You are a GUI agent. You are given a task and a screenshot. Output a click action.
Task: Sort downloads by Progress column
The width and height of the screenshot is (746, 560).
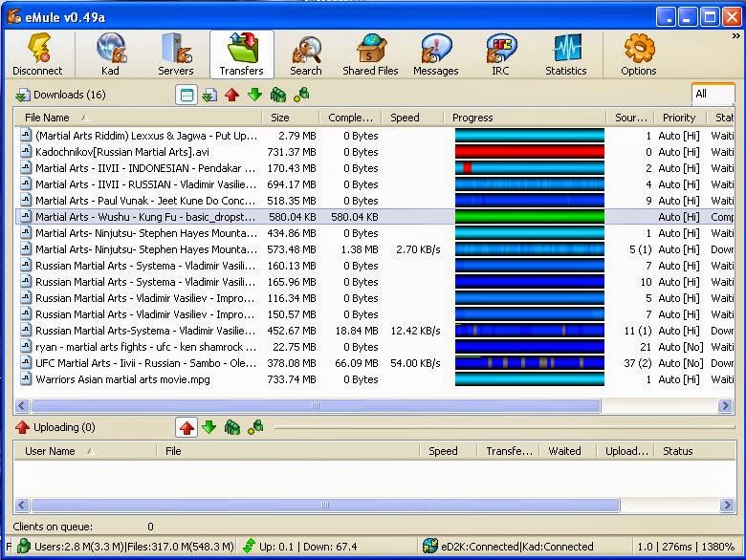524,118
